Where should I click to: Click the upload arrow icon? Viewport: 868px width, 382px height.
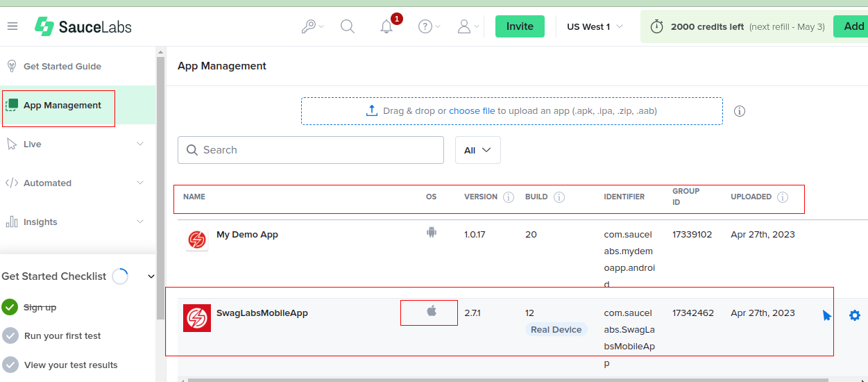pyautogui.click(x=371, y=110)
